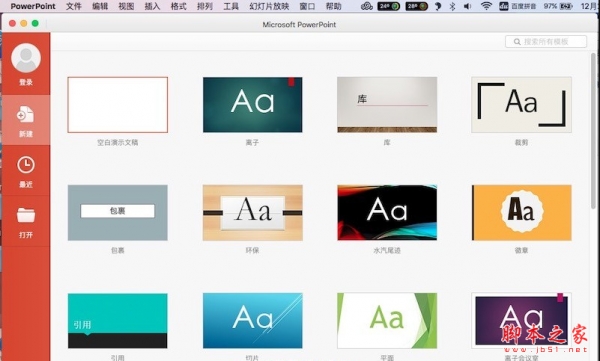Open the 帮助 menu
Screen dimensions: 600x361
(x=333, y=6)
